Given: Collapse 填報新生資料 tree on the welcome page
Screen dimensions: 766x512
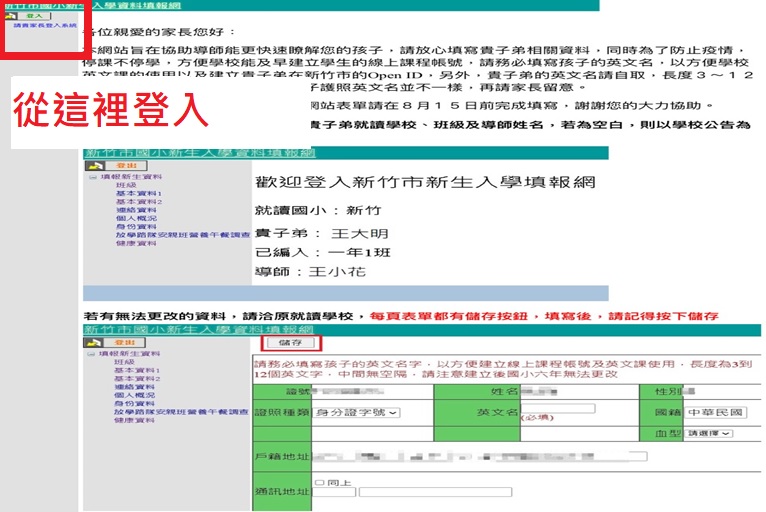Looking at the screenshot, I should coord(93,177).
